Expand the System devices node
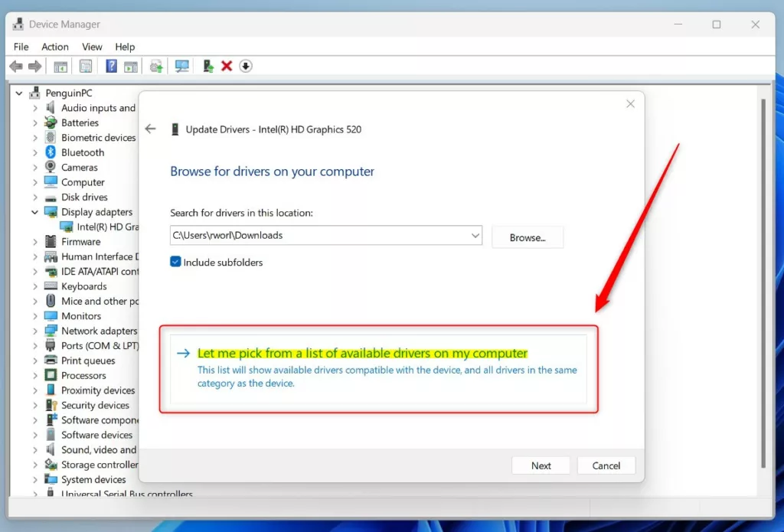 click(x=34, y=479)
